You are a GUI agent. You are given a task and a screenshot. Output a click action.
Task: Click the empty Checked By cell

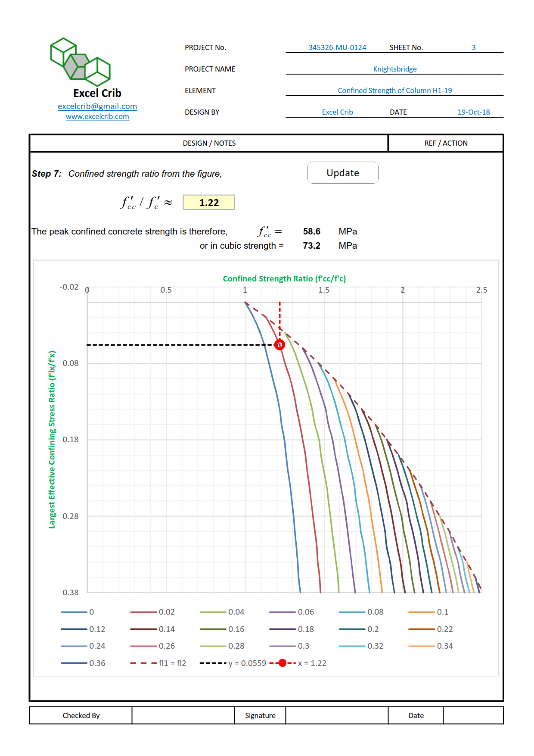point(183,715)
